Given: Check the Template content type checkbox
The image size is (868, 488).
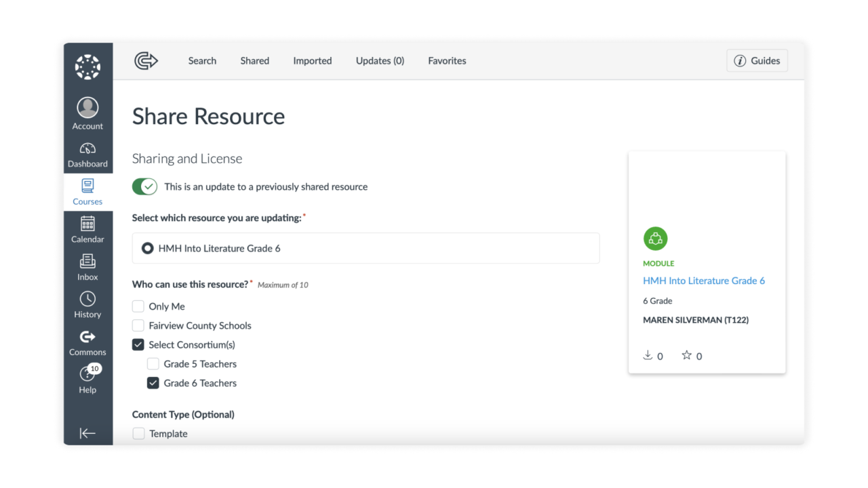Looking at the screenshot, I should 138,434.
